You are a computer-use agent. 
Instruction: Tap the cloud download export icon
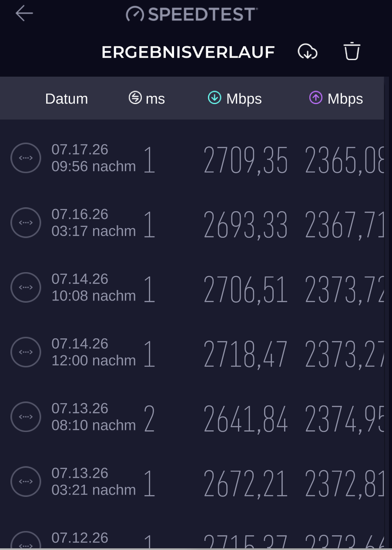[x=308, y=52]
